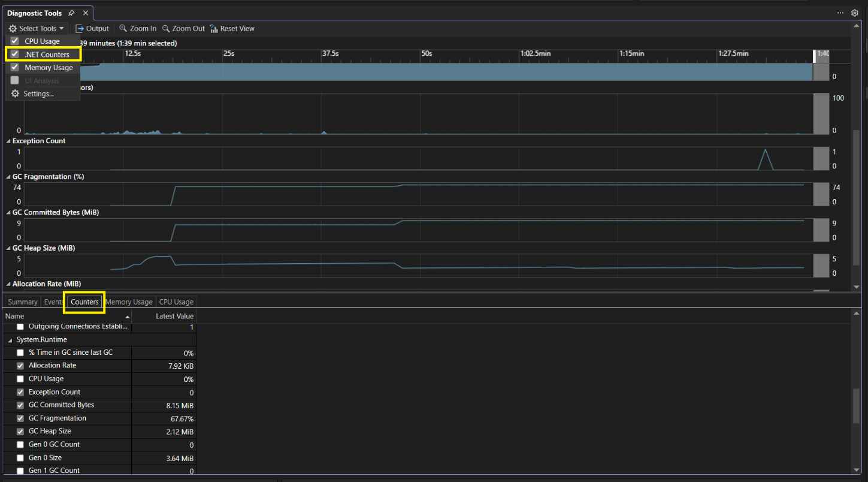
Task: Uncheck the GC Committed Bytes counter
Action: (20, 405)
